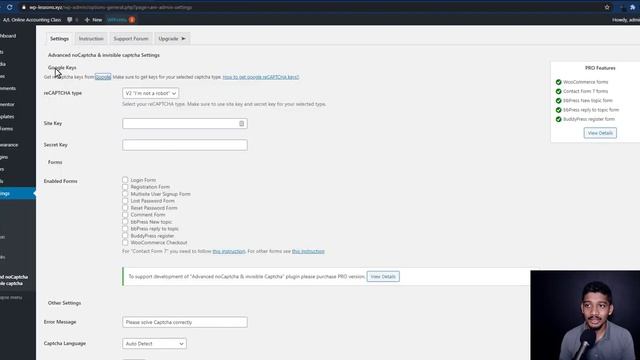Enable the Multisite User Signup Form checkbox

pyautogui.click(x=125, y=194)
